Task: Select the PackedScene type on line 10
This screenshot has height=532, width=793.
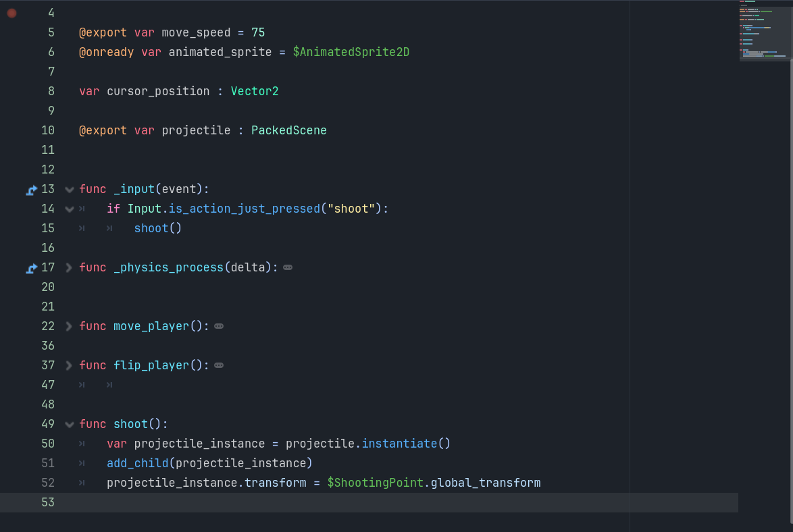Action: coord(288,130)
